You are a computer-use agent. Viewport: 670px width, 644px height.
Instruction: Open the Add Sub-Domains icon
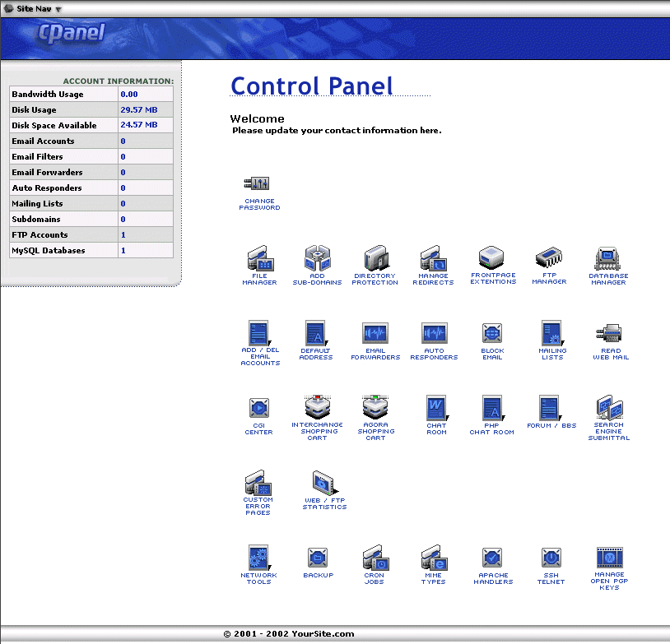(x=317, y=259)
